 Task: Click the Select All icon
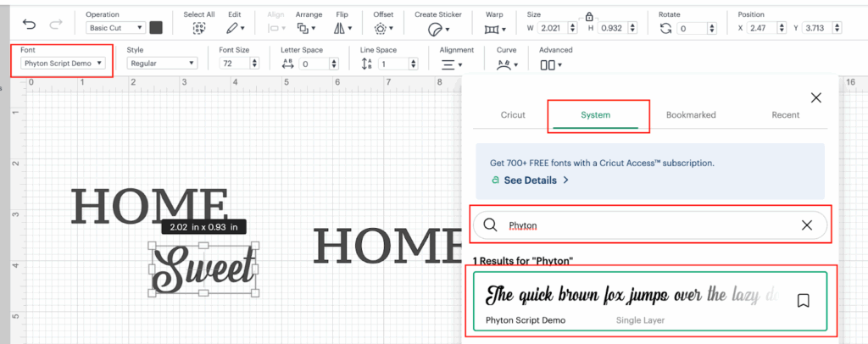[x=199, y=28]
